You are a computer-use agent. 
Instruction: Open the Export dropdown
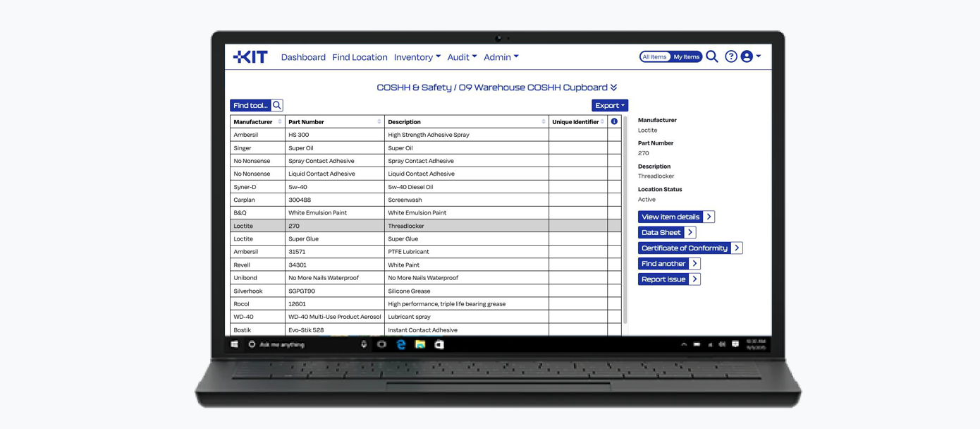[x=610, y=105]
